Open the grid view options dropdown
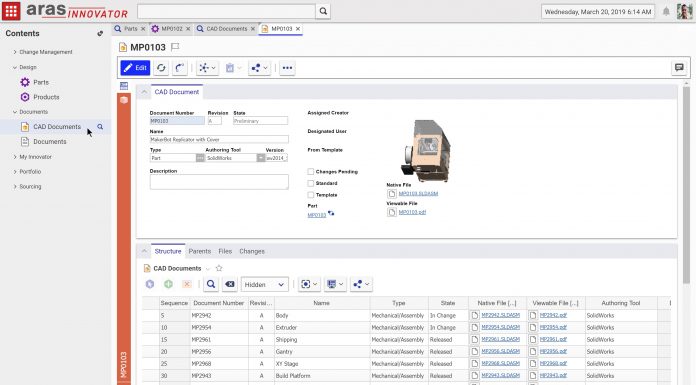 (x=309, y=284)
